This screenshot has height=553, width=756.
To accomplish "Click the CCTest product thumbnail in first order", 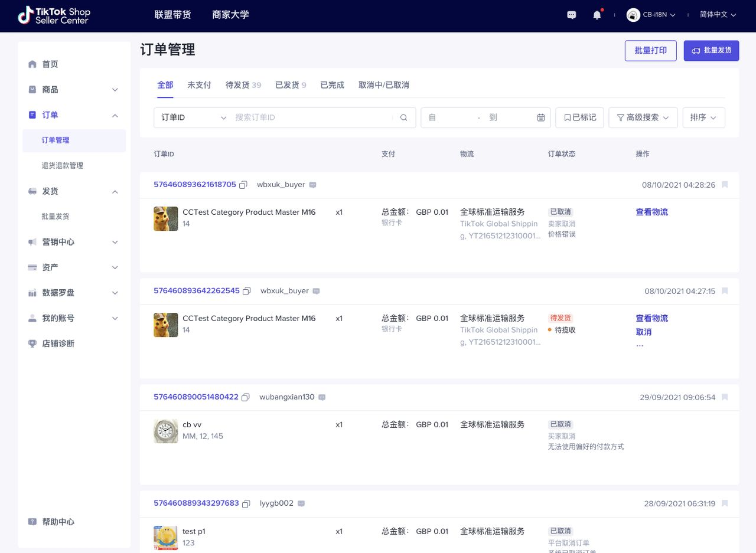I will tap(165, 218).
